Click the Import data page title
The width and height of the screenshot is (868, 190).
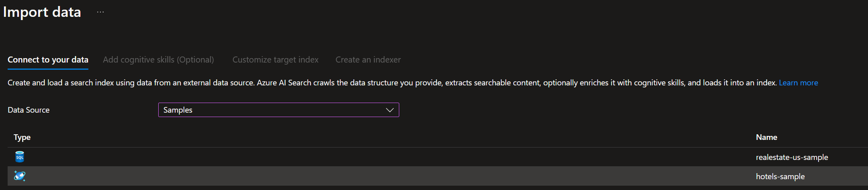[x=42, y=12]
